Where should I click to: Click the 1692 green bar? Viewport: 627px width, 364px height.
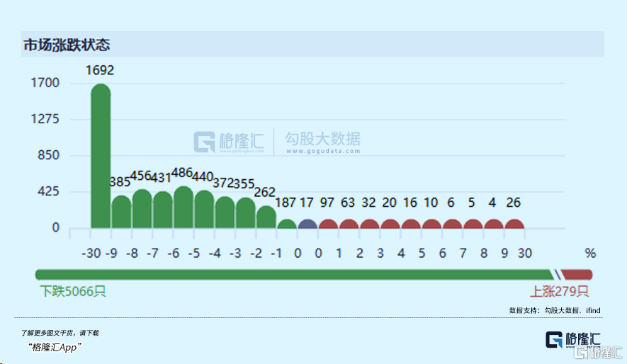tap(101, 156)
